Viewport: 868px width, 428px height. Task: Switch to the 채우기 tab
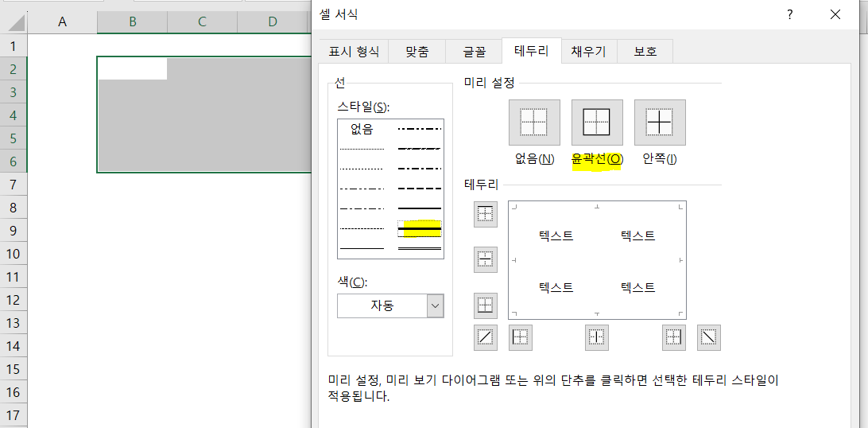(x=589, y=52)
